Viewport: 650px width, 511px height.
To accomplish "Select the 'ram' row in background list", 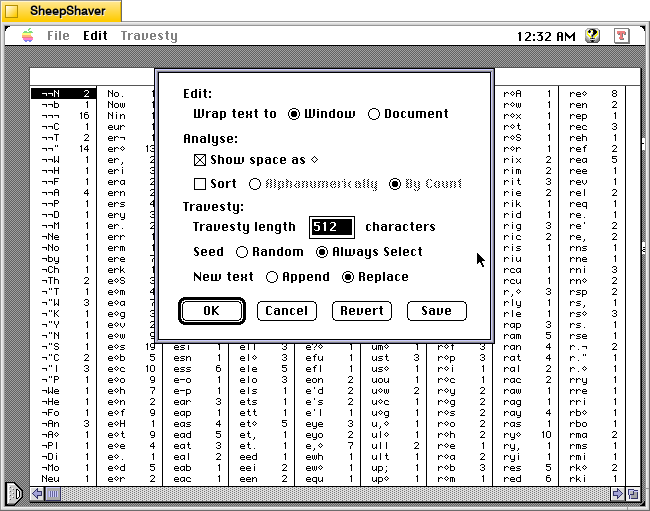I will click(x=526, y=336).
